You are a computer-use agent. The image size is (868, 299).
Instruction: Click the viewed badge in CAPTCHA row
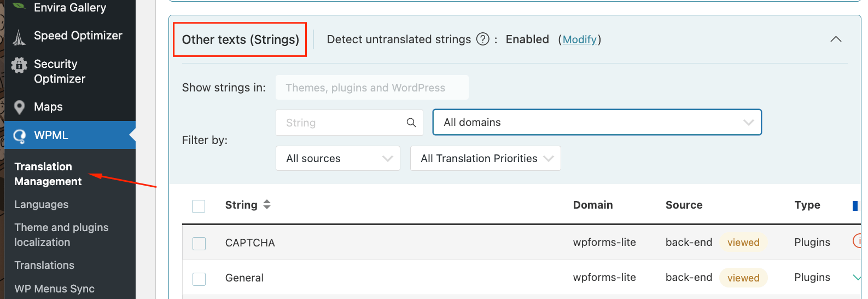tap(743, 243)
